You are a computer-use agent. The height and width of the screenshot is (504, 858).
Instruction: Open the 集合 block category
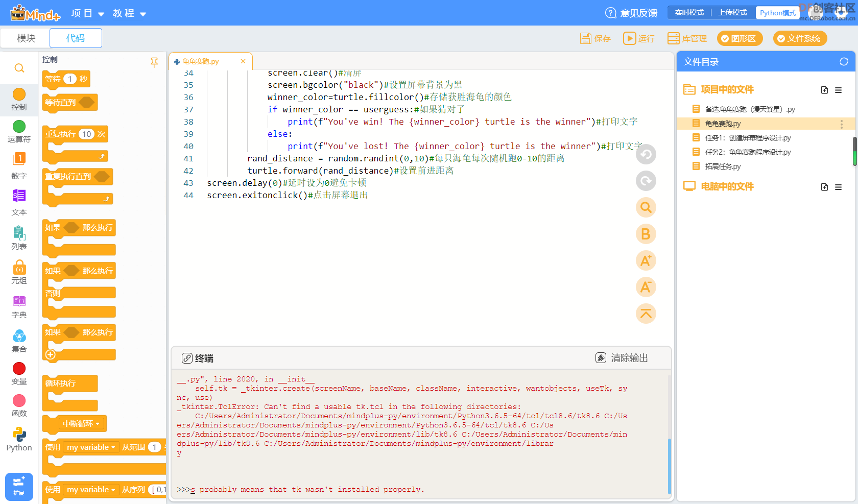(x=19, y=341)
